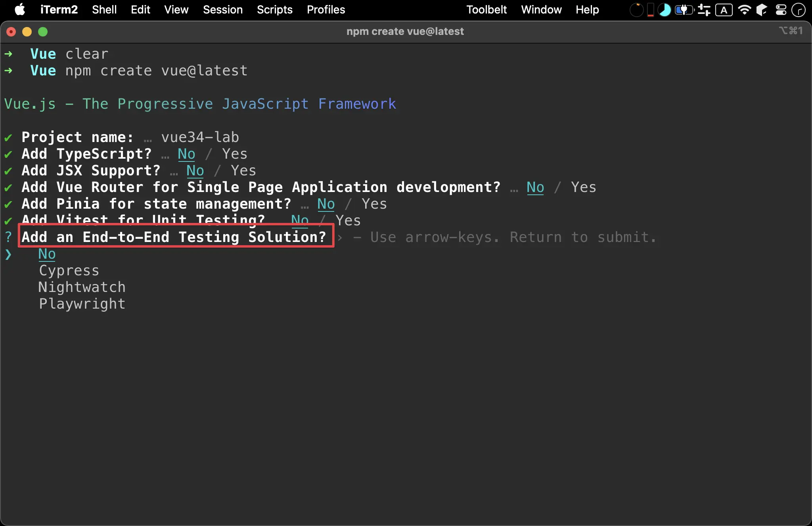Viewport: 812px width, 526px height.
Task: Click the orange-tick circular gauge status icon
Action: point(636,10)
